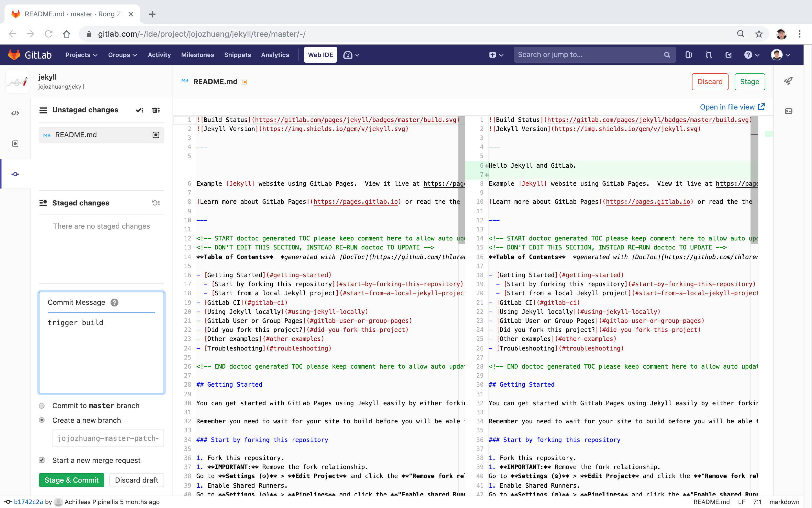
Task: Click the Stage button
Action: click(x=750, y=82)
